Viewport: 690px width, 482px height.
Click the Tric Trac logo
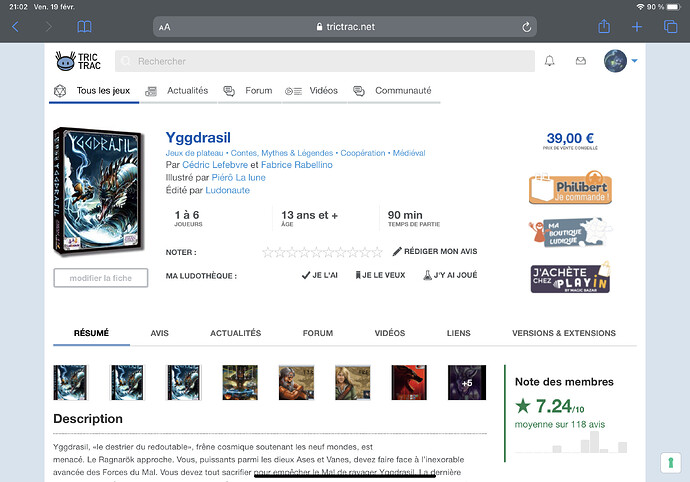pos(78,61)
